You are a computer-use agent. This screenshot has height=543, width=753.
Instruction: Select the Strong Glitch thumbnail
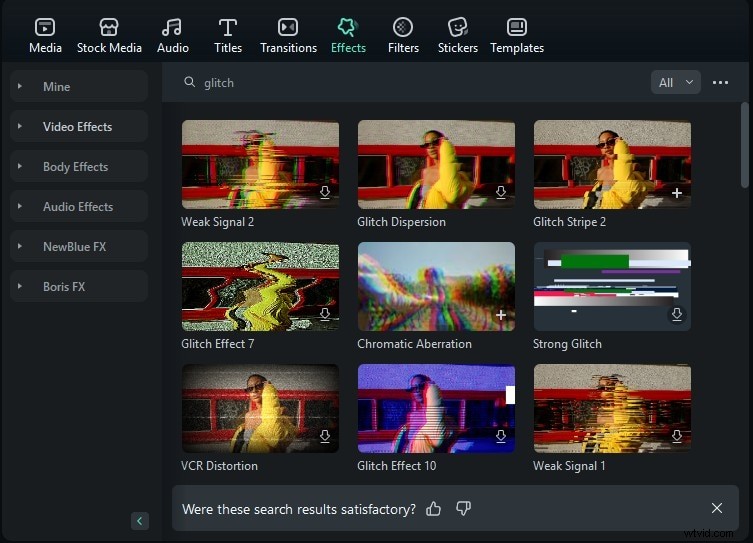point(612,286)
